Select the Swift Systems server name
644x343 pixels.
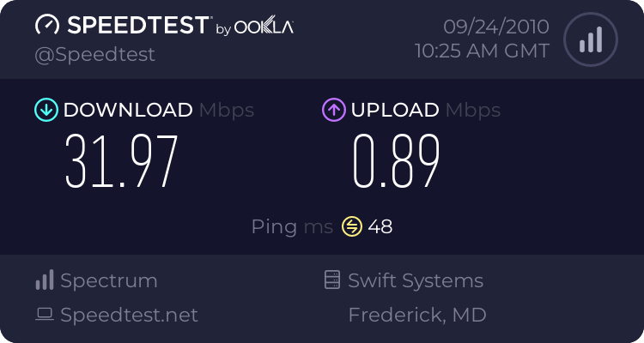[416, 280]
